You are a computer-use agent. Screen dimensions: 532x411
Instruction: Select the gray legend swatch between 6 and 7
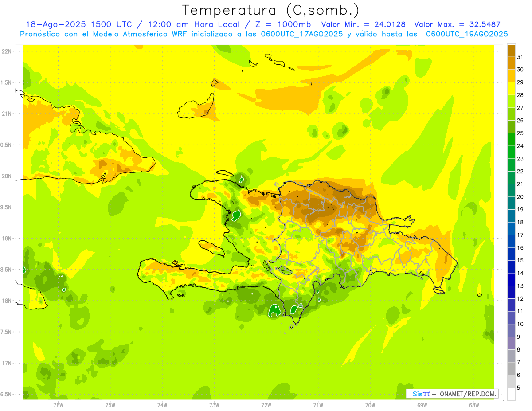511,368
